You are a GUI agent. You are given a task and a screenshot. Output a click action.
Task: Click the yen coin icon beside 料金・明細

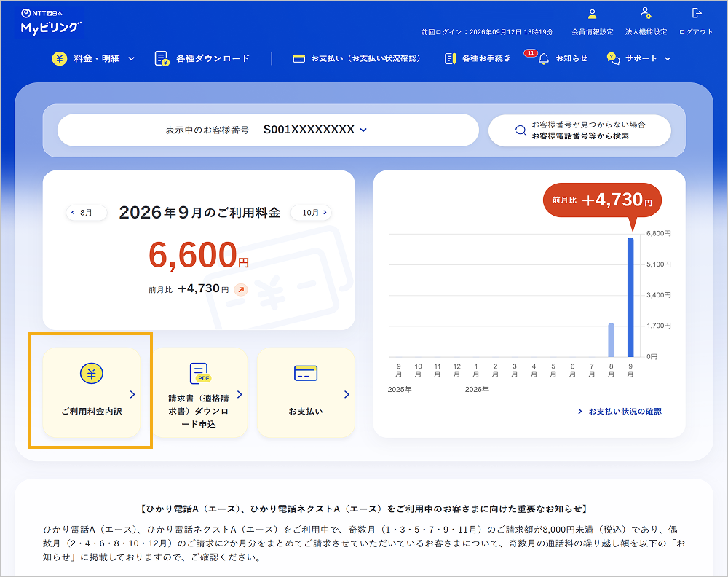[59, 58]
